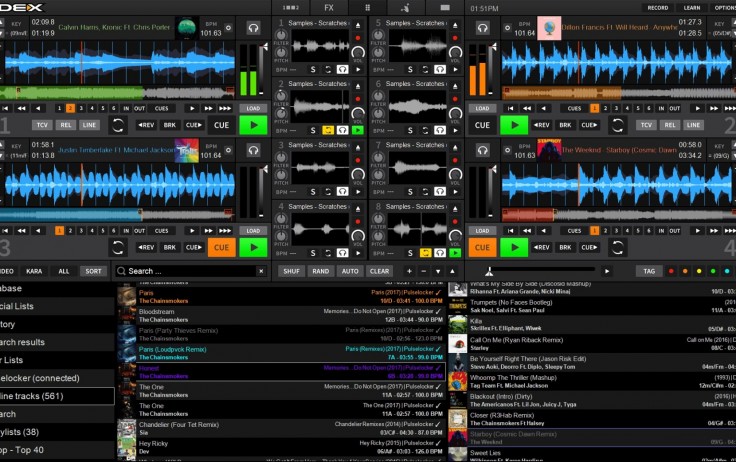Click in the Search field
The image size is (736, 462).
[x=190, y=271]
